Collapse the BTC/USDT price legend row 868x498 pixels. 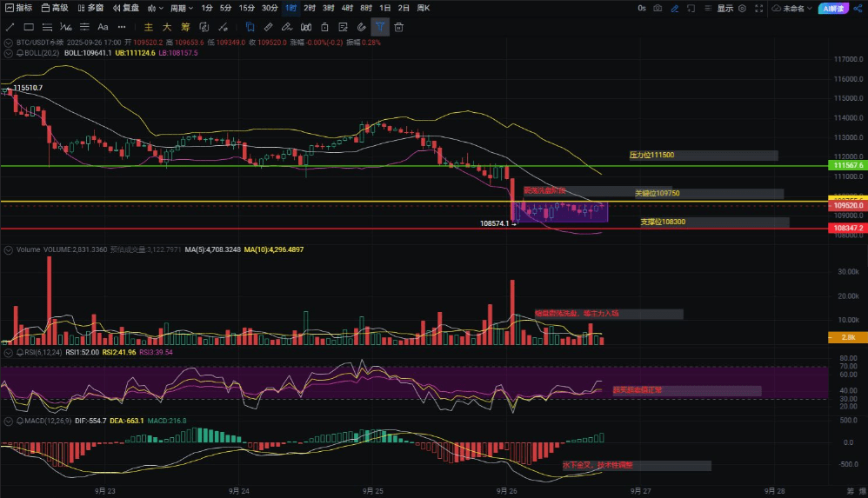point(9,43)
